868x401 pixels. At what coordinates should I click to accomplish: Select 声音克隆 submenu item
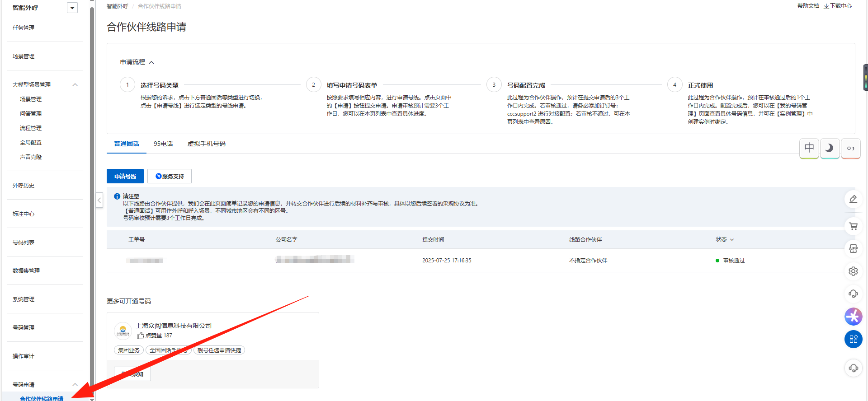pyautogui.click(x=31, y=157)
